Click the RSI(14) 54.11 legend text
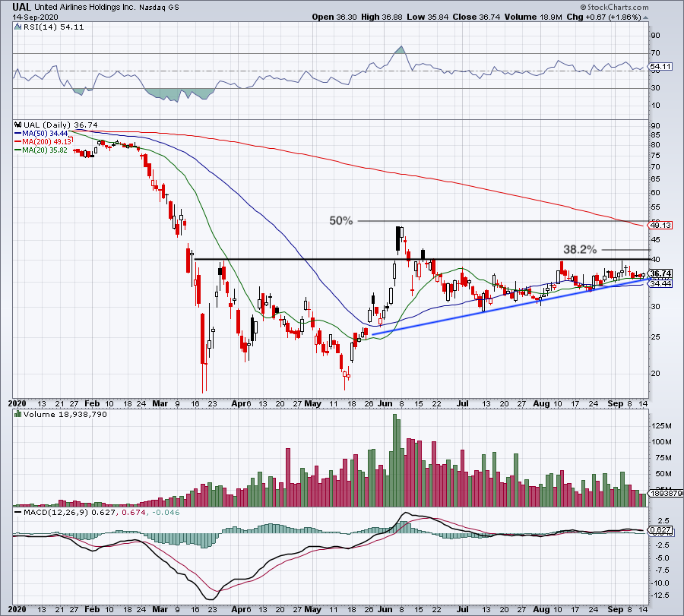Viewport: 684px width, 616px height. [x=53, y=27]
